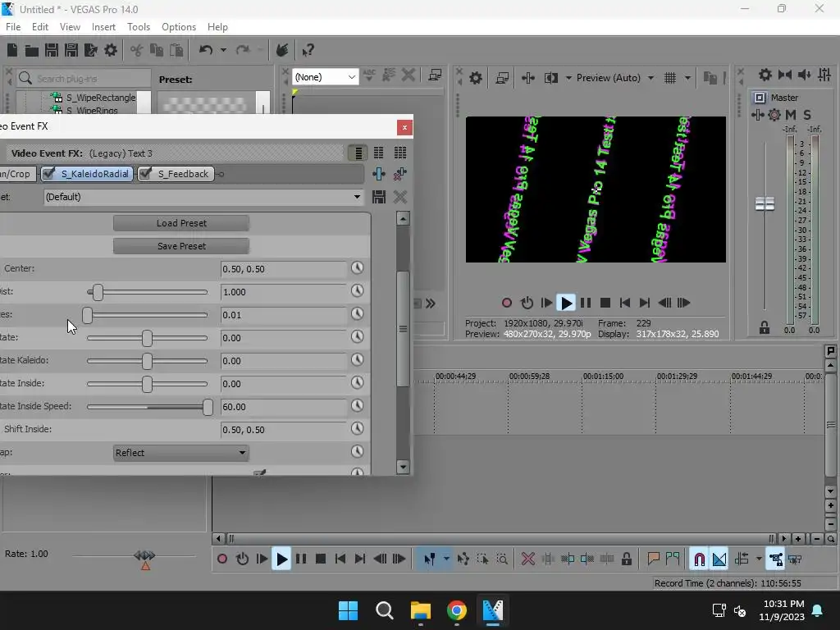Click Mixer properties gear icon
The width and height of the screenshot is (840, 630).
(765, 75)
